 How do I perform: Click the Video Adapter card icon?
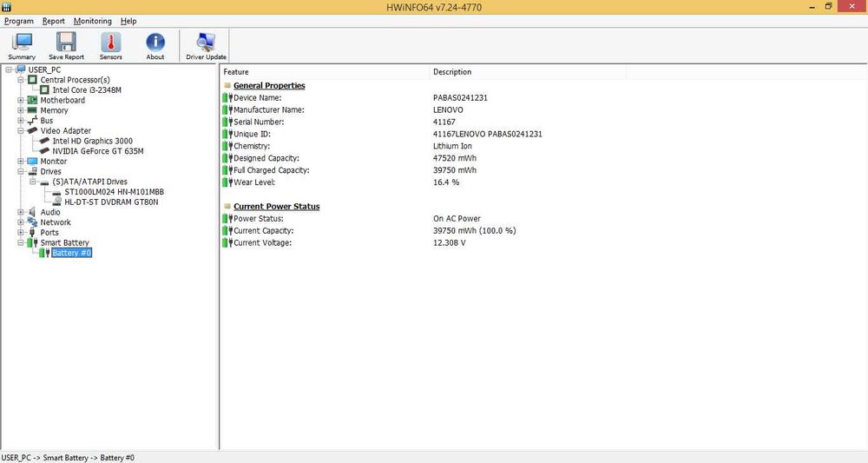click(x=33, y=130)
